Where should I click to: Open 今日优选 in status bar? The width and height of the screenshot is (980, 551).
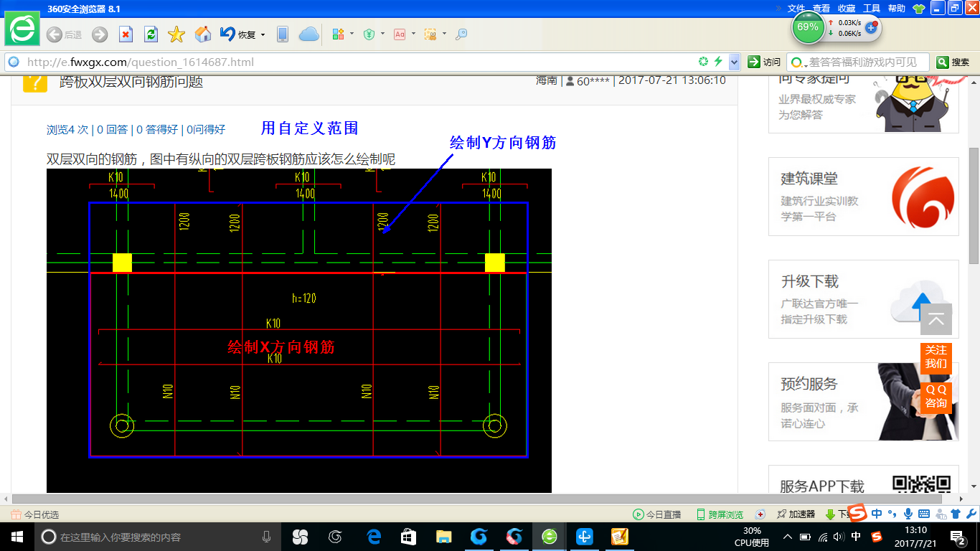click(x=36, y=514)
